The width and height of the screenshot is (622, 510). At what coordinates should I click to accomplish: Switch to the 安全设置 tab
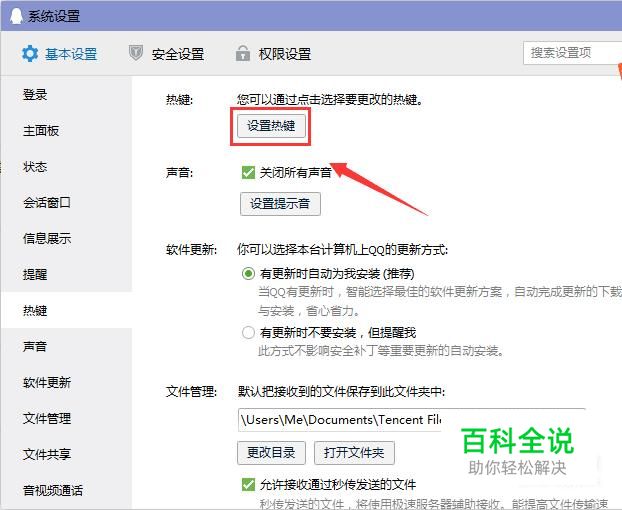click(x=167, y=54)
